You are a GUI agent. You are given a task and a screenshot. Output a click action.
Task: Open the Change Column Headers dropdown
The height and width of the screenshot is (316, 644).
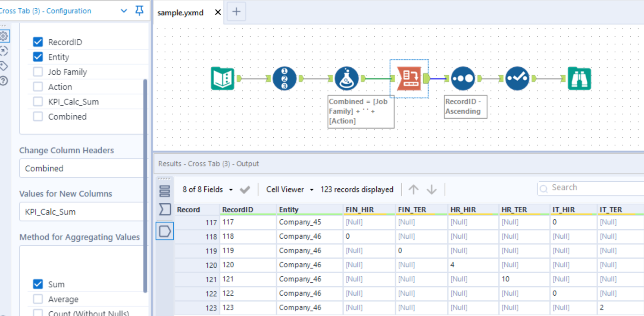point(82,168)
